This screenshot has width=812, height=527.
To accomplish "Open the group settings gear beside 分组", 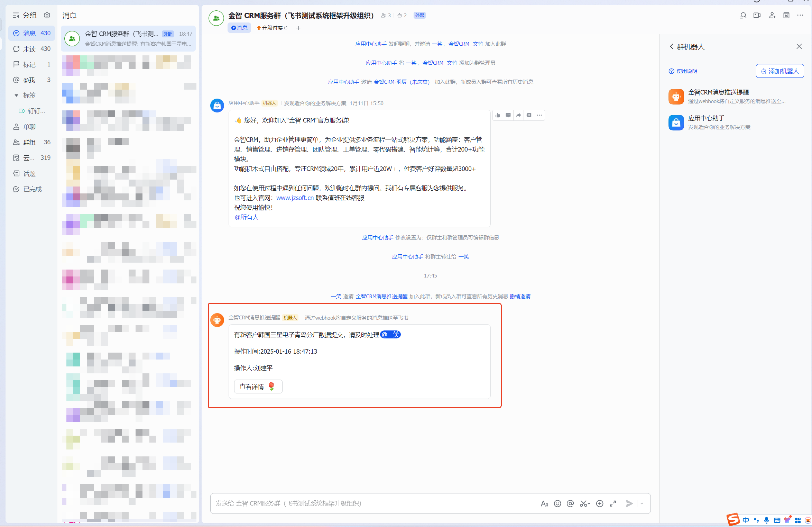I will point(47,15).
